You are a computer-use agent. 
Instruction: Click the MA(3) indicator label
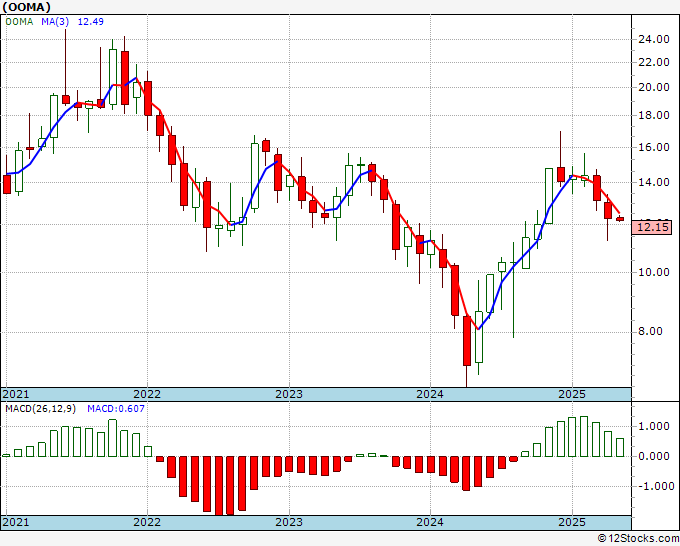click(x=55, y=21)
